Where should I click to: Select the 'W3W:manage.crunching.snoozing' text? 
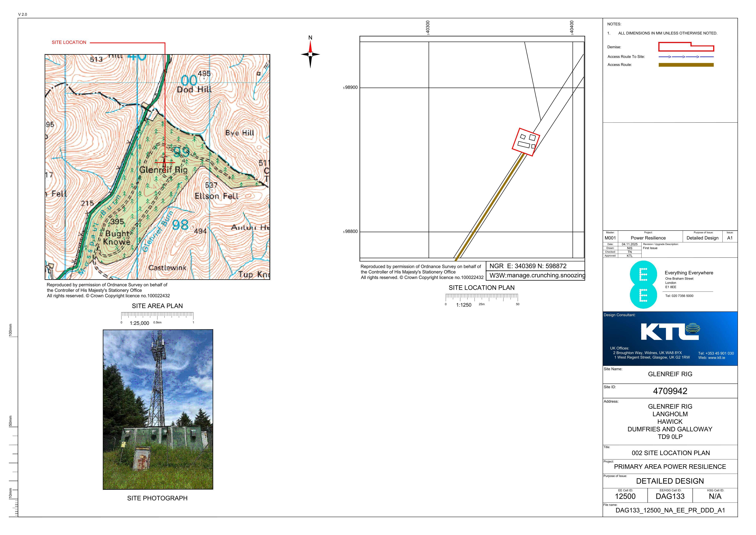pos(537,275)
